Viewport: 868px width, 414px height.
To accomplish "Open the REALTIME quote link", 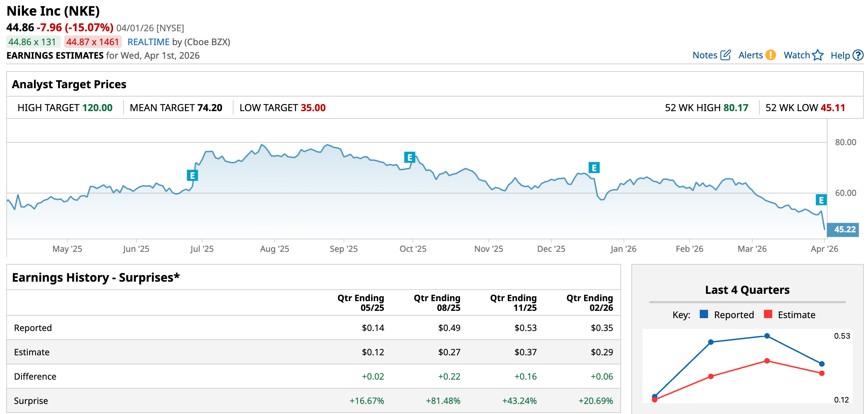I will click(x=148, y=42).
